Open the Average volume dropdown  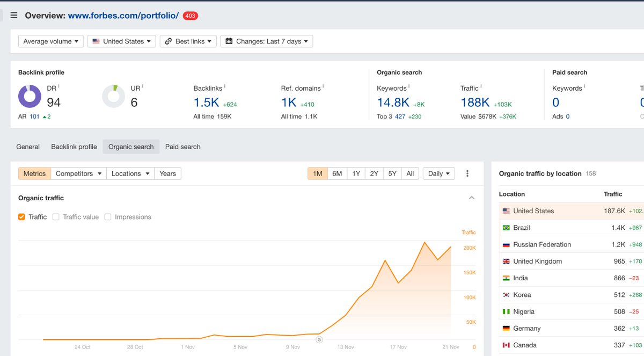point(50,41)
